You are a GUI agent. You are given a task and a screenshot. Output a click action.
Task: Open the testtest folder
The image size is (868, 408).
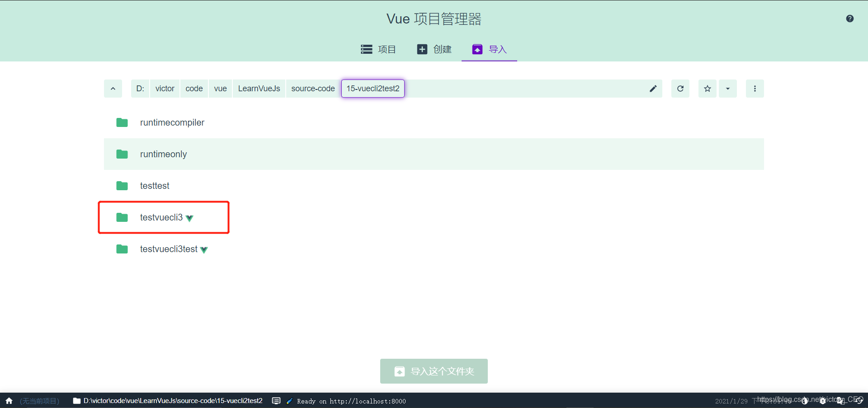click(434, 186)
